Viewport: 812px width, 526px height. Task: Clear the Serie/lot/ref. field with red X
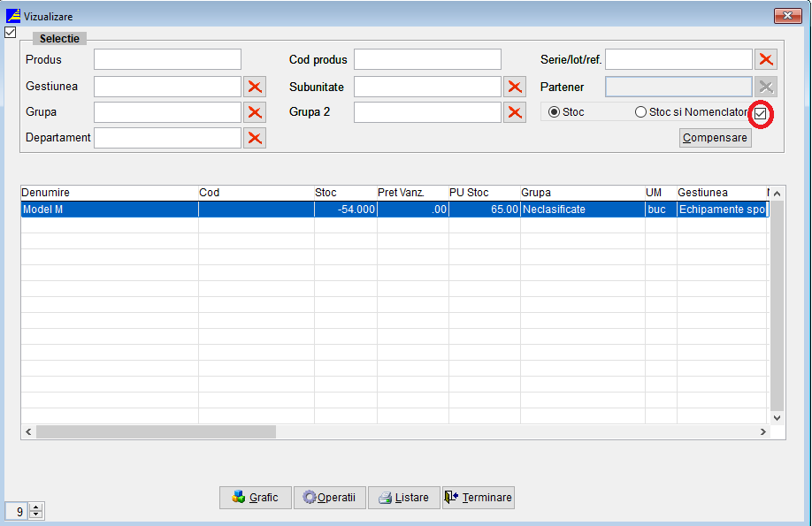coord(766,60)
